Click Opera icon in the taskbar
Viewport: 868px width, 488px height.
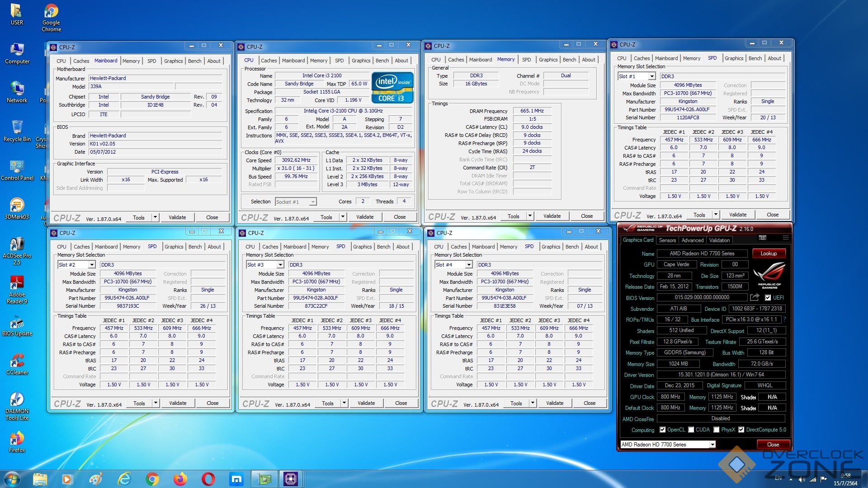click(x=208, y=479)
